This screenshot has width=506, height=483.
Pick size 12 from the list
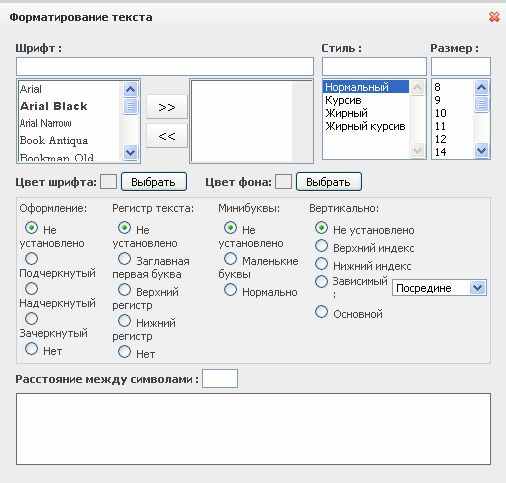point(440,139)
